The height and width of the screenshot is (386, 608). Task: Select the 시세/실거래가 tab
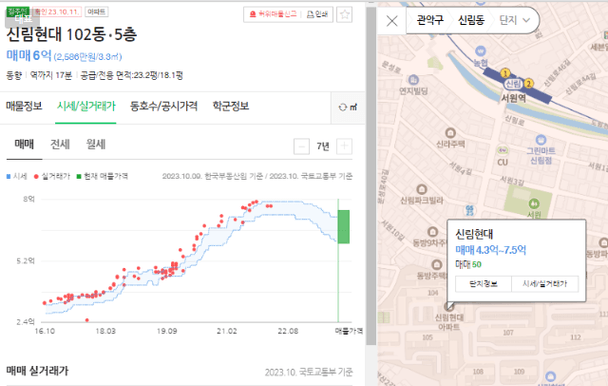click(86, 106)
